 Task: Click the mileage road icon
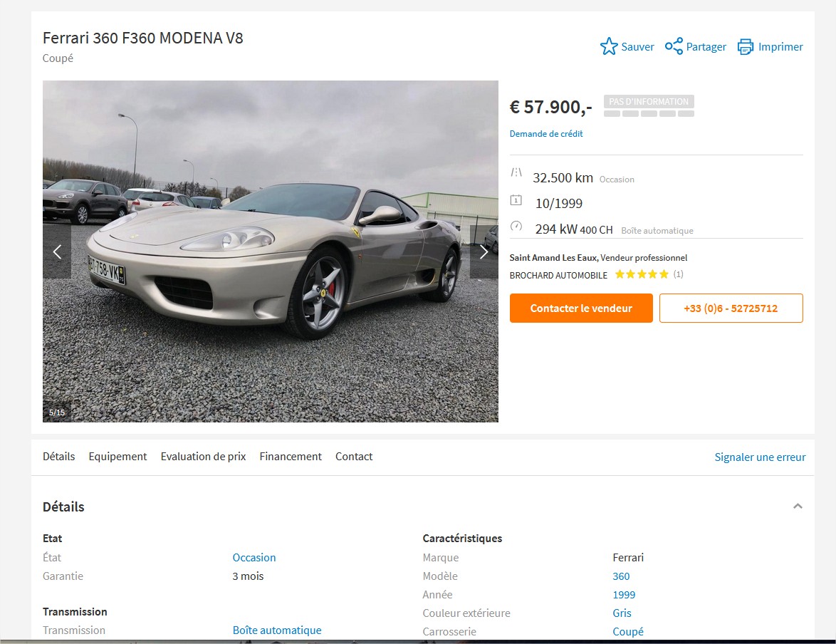click(x=516, y=172)
